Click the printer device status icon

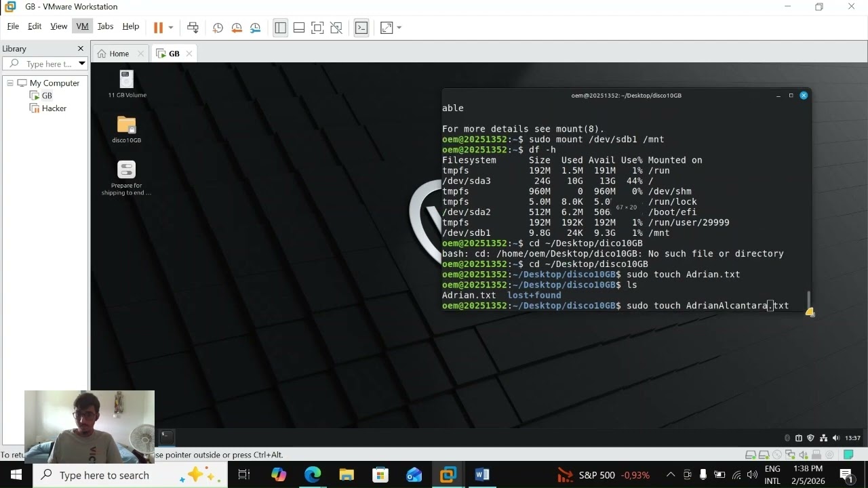click(817, 455)
